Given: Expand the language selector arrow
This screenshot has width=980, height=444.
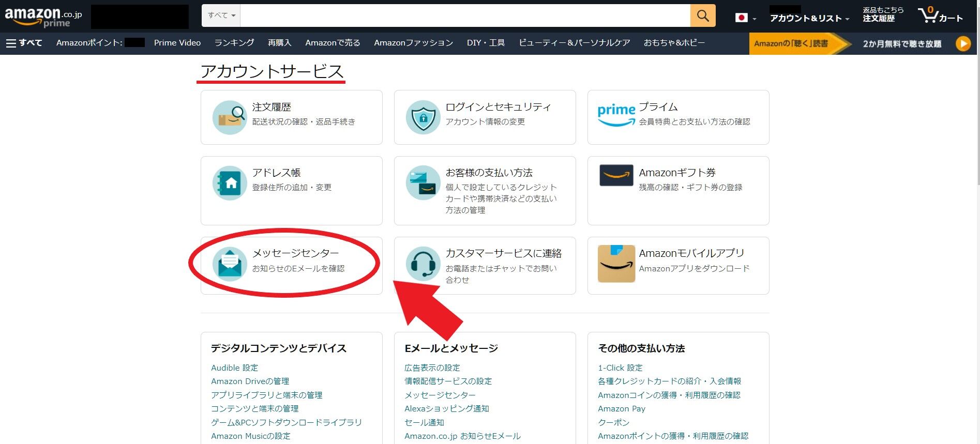Looking at the screenshot, I should pos(754,19).
